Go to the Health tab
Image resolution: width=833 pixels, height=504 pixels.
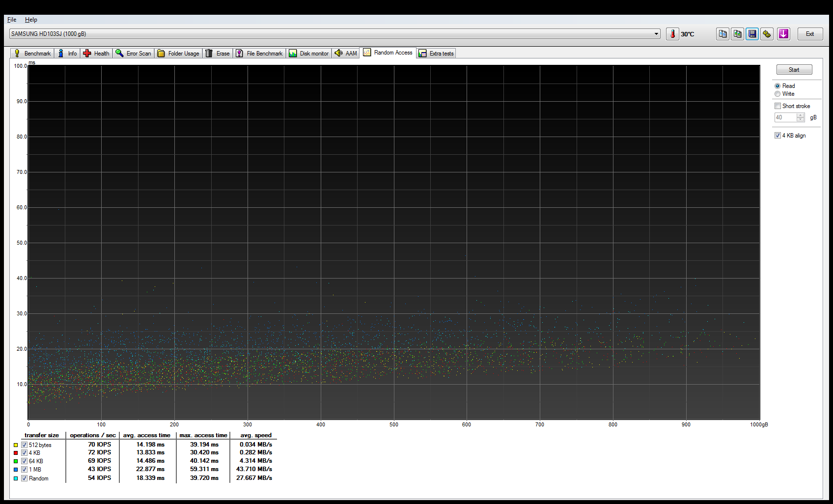(96, 54)
